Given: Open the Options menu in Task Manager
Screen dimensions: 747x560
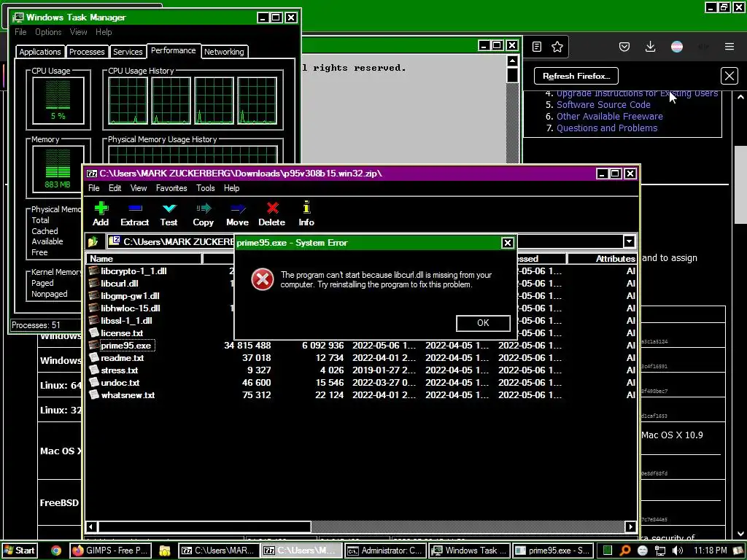Looking at the screenshot, I should [x=48, y=32].
